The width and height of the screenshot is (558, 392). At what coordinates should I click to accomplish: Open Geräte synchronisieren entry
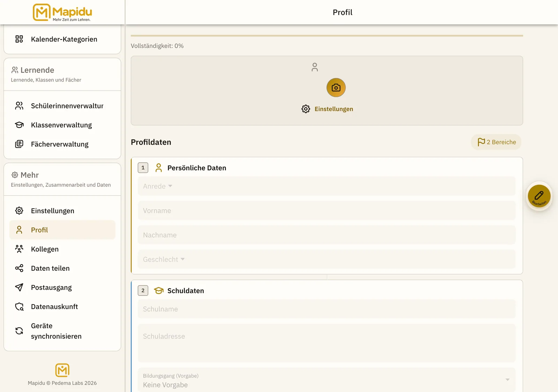[62, 331]
